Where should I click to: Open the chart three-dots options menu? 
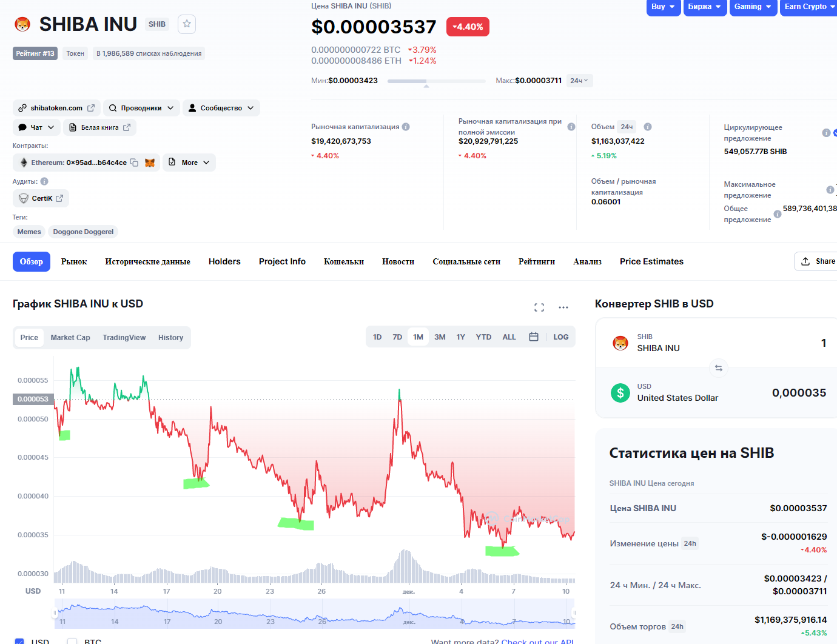click(x=563, y=307)
